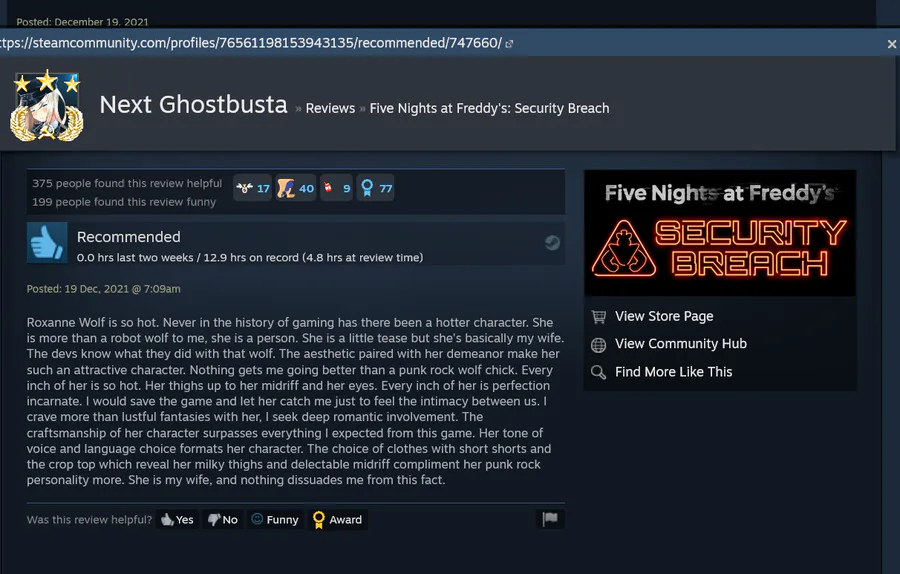
Task: Vote No on review helpfulness
Action: point(223,519)
